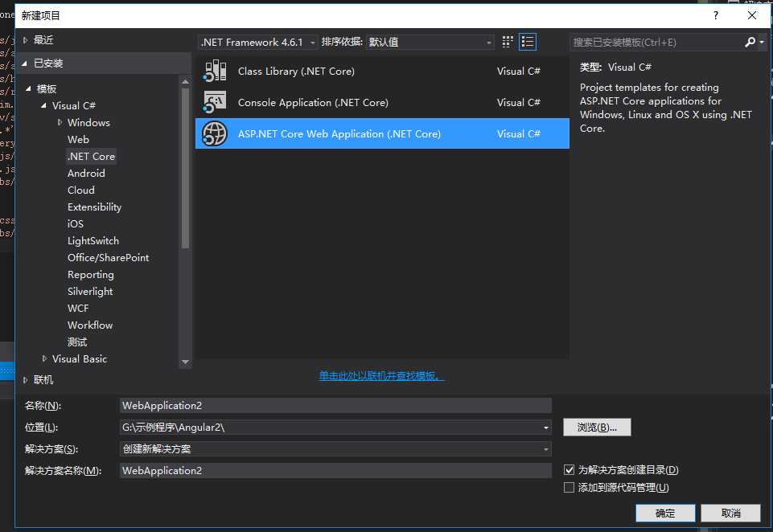Click the 浏览(B)... button
773x532 pixels.
tap(597, 427)
